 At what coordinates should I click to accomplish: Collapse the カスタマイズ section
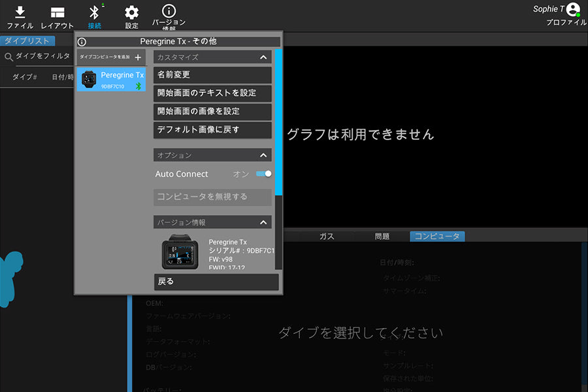(263, 57)
